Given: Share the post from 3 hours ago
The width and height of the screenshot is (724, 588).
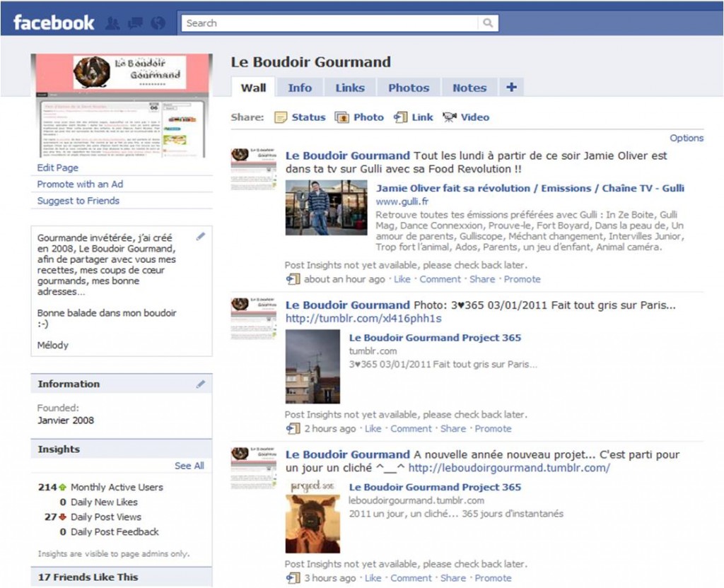Looking at the screenshot, I should click(453, 578).
